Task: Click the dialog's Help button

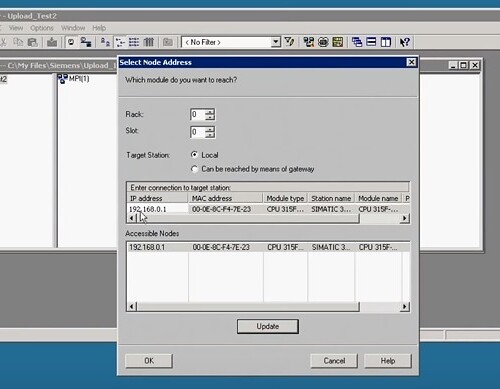Action: (x=388, y=361)
